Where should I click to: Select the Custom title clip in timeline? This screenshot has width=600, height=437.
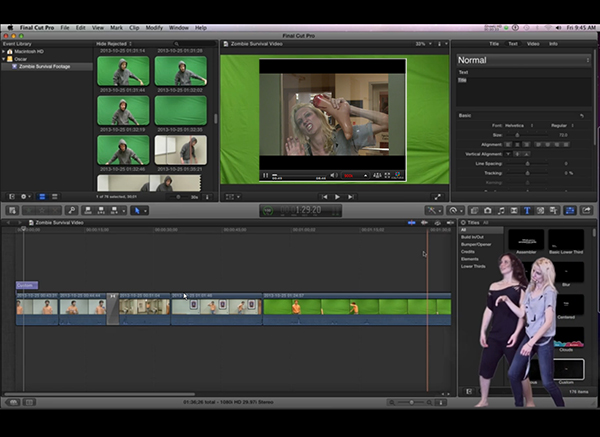coord(27,285)
